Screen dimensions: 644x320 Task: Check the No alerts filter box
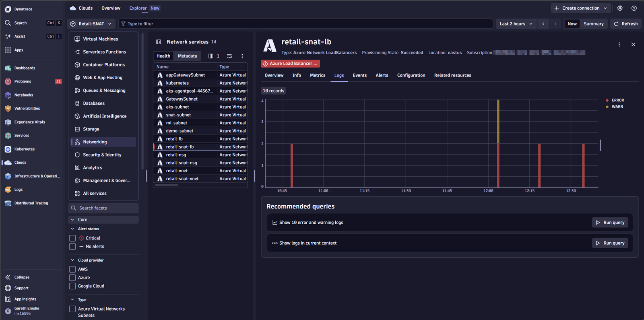72,246
